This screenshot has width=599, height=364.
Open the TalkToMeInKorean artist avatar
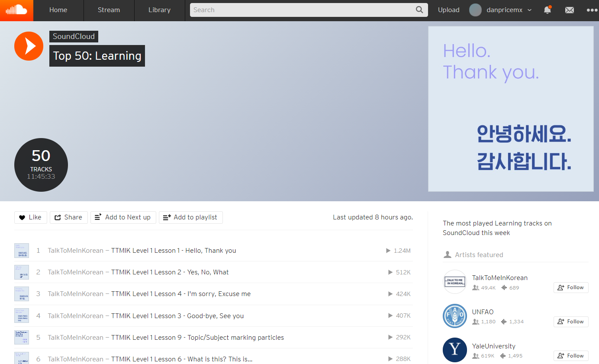tap(455, 282)
